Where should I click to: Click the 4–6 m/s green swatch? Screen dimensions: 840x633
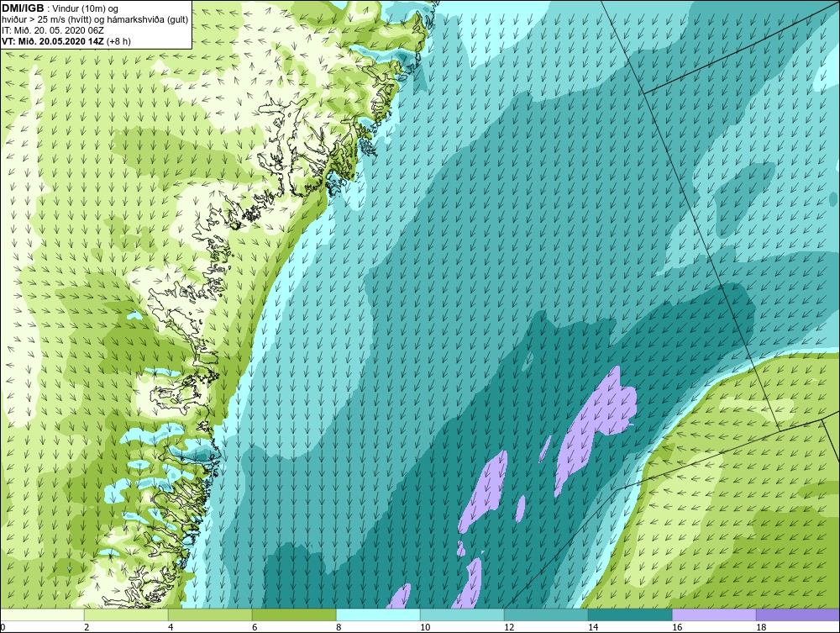point(211,615)
